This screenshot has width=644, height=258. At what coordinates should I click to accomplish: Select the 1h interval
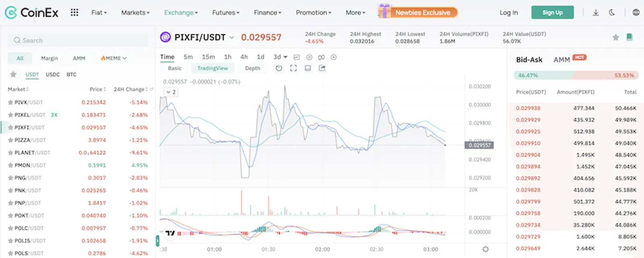228,57
